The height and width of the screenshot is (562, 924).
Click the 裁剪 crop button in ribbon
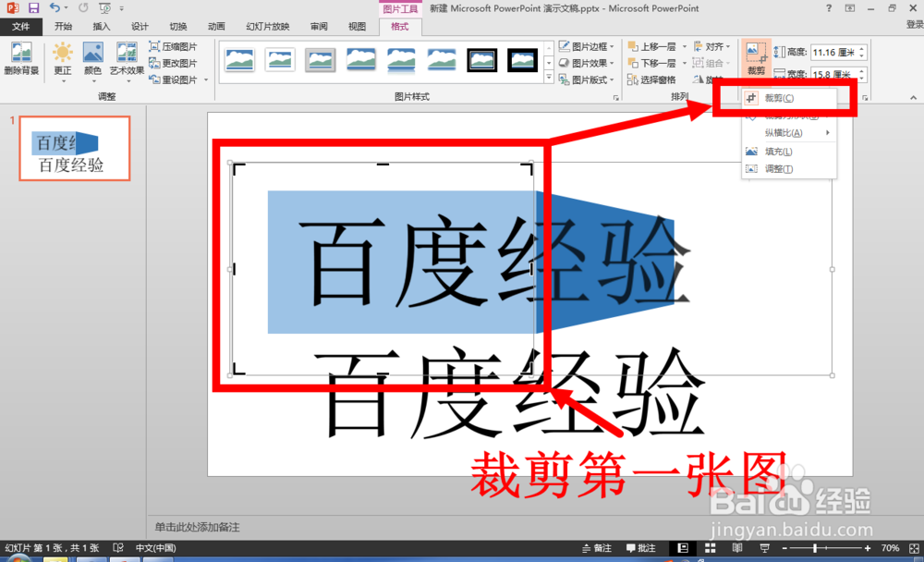(756, 58)
